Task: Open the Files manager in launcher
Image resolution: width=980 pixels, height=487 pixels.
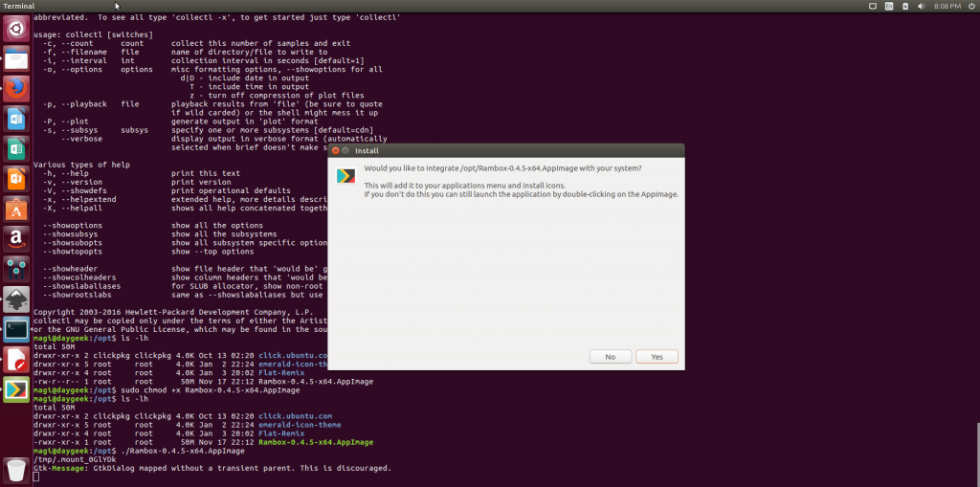Action: 15,59
